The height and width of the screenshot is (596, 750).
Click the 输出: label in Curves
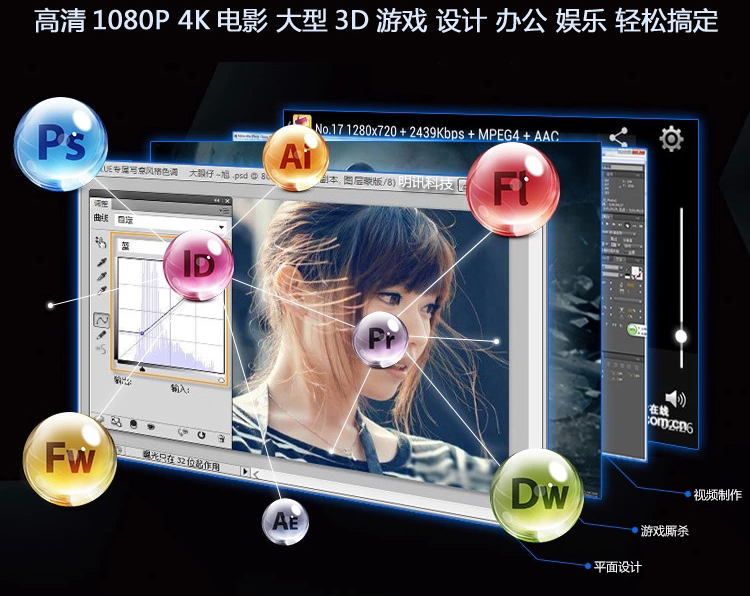[x=122, y=381]
